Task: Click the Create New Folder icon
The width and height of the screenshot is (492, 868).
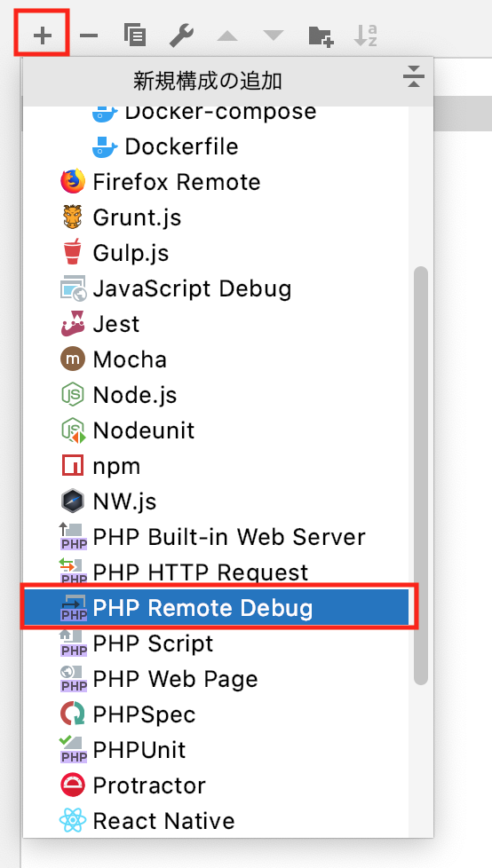Action: [321, 36]
